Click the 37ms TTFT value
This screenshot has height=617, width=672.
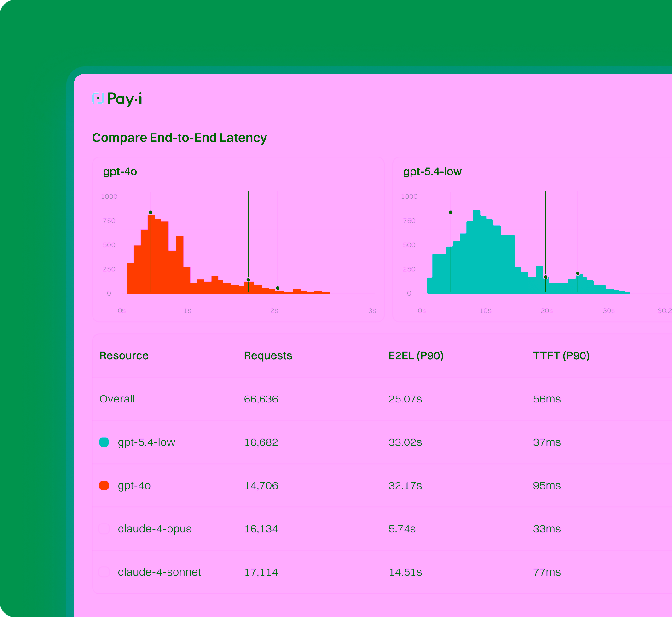547,442
